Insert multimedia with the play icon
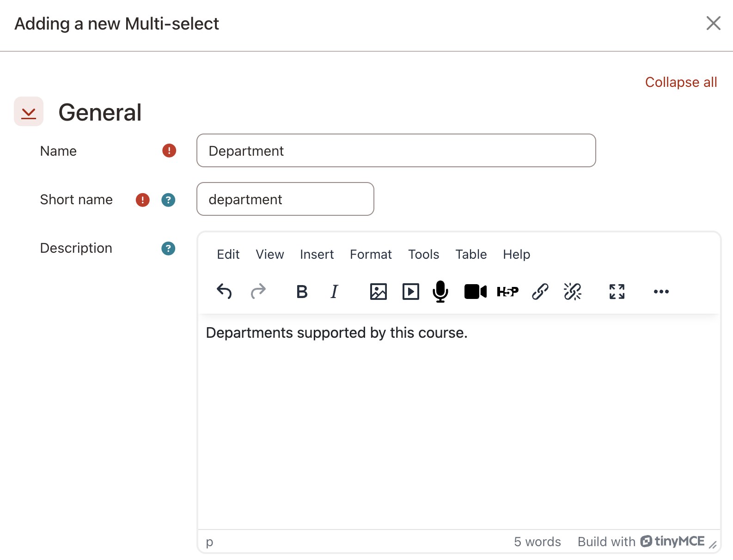 411,292
